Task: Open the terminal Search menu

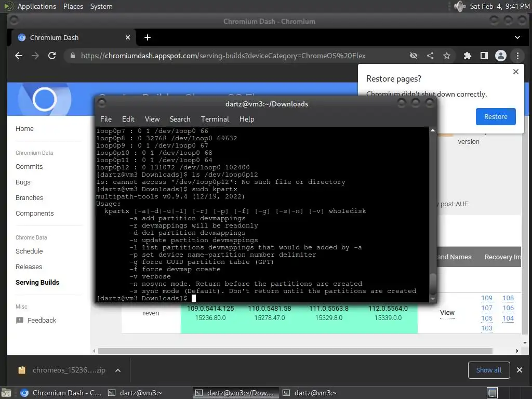Action: coord(180,119)
